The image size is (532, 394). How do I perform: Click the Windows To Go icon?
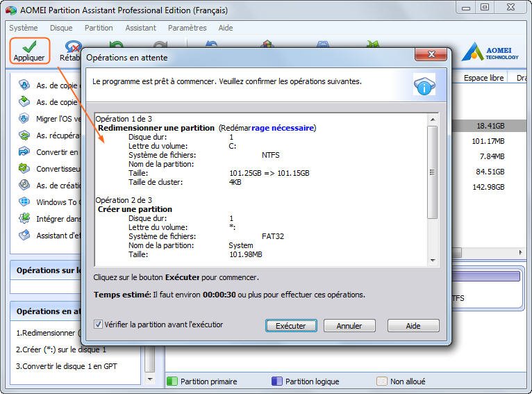click(24, 202)
